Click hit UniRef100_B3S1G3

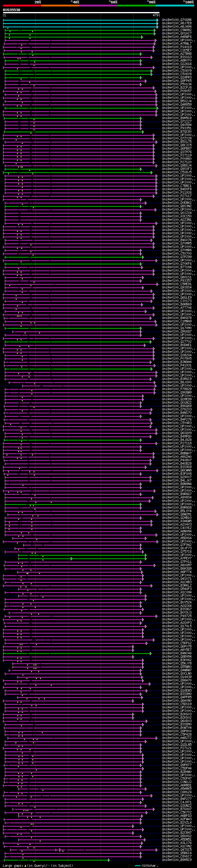pyautogui.click(x=177, y=57)
